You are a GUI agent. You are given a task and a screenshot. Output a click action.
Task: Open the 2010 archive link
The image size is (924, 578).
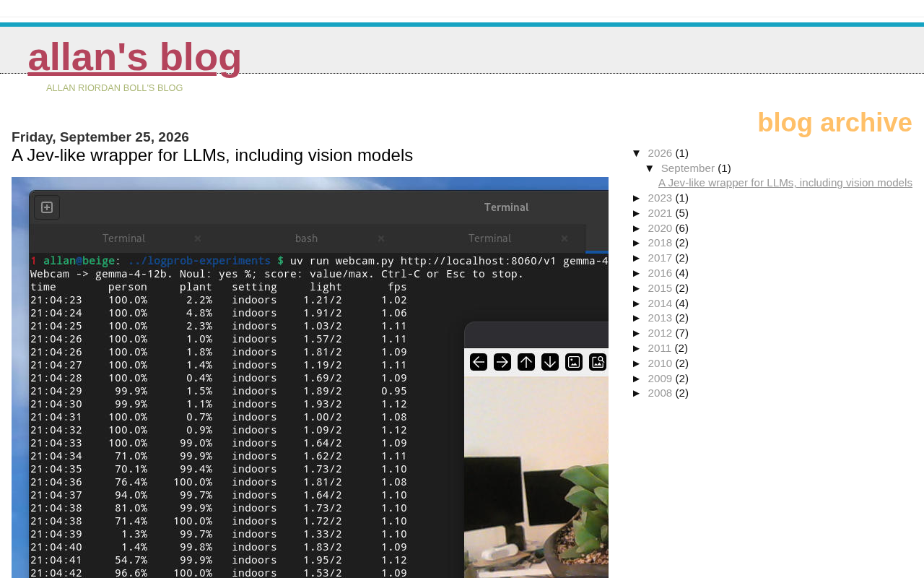point(660,363)
